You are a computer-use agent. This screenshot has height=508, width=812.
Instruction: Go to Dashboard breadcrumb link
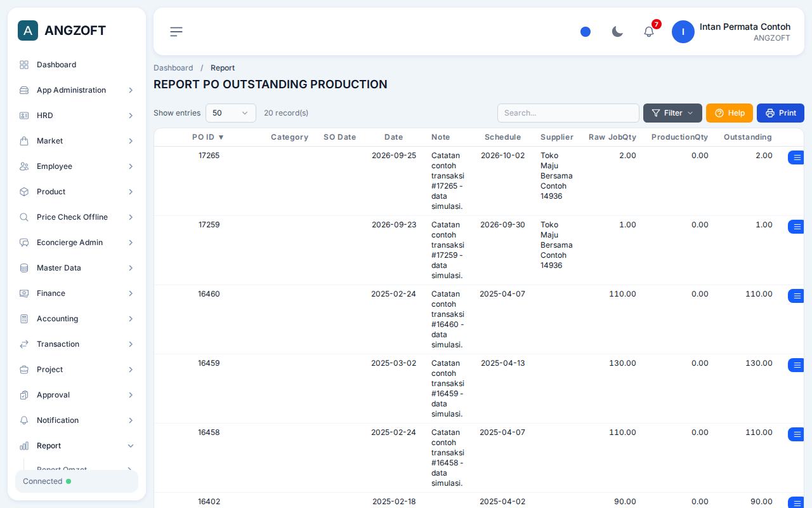[173, 68]
